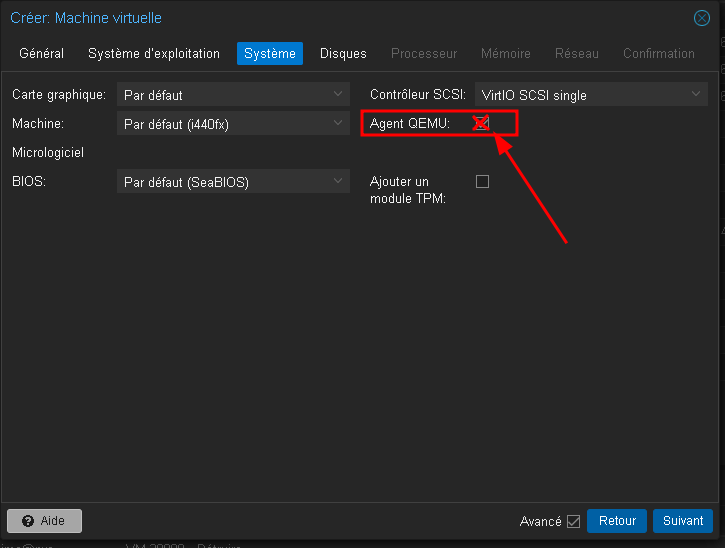The height and width of the screenshot is (548, 725).
Task: Click the Réseau tab
Action: coord(577,54)
